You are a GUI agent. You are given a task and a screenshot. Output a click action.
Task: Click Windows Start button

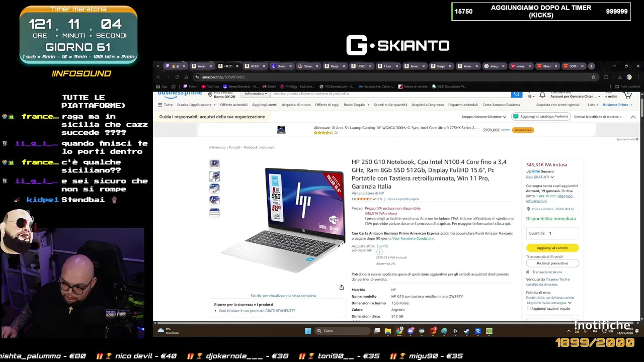[x=308, y=331]
